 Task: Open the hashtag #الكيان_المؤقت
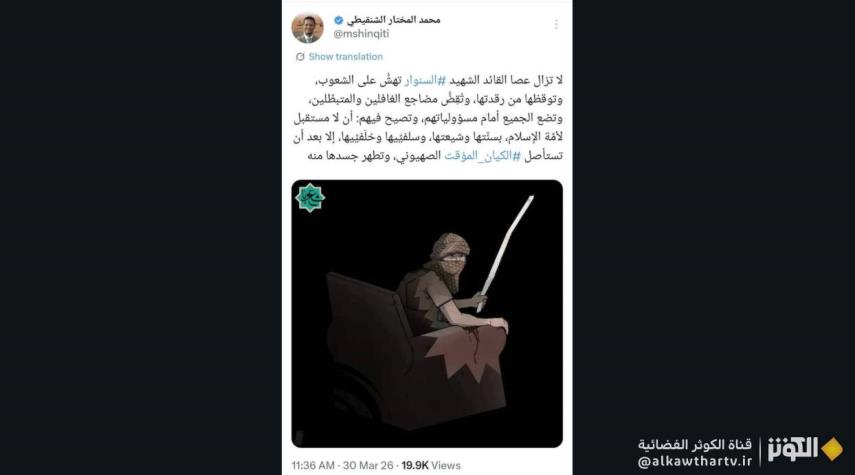coord(483,156)
